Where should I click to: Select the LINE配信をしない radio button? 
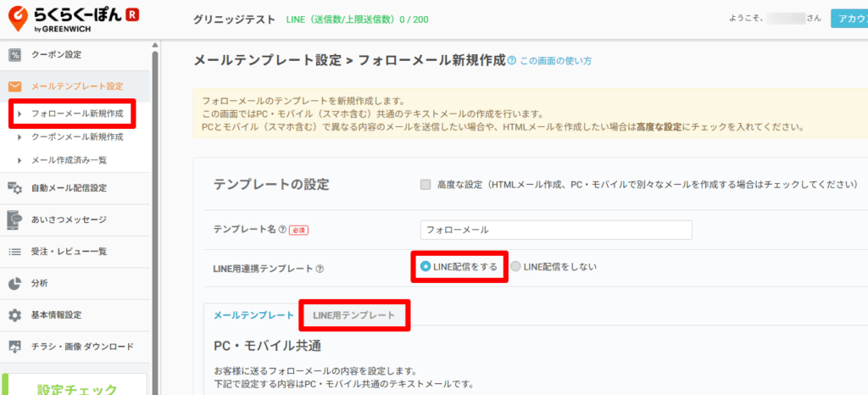tap(515, 266)
